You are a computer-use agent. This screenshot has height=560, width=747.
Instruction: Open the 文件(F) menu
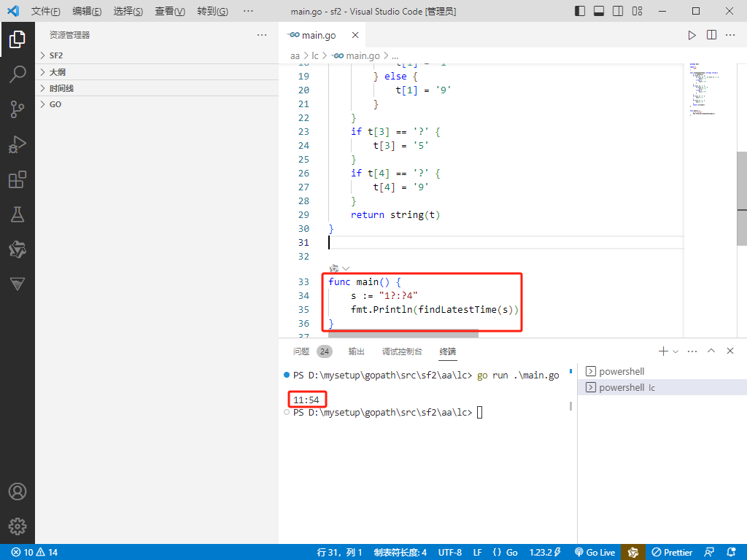point(46,11)
